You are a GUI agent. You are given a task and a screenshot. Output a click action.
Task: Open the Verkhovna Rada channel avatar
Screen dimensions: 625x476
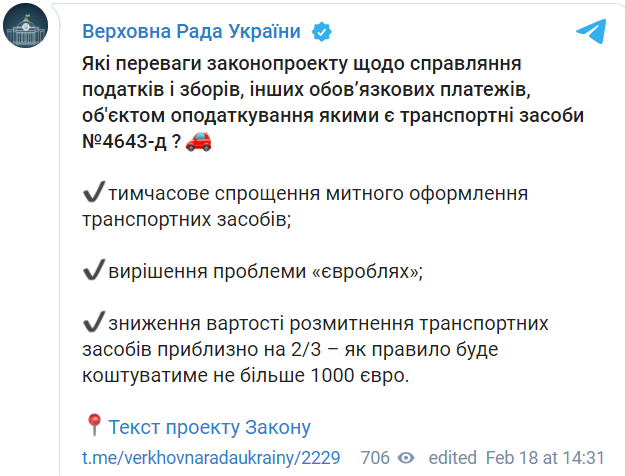tap(26, 26)
